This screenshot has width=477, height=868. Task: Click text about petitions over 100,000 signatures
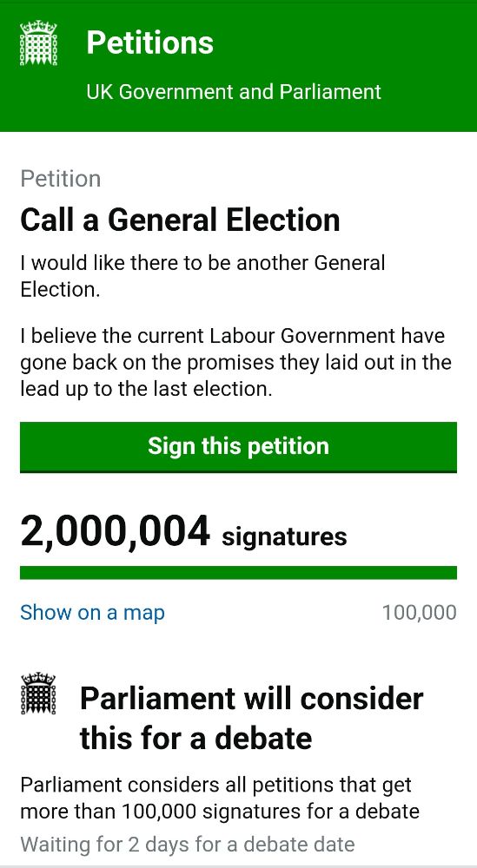220,798
